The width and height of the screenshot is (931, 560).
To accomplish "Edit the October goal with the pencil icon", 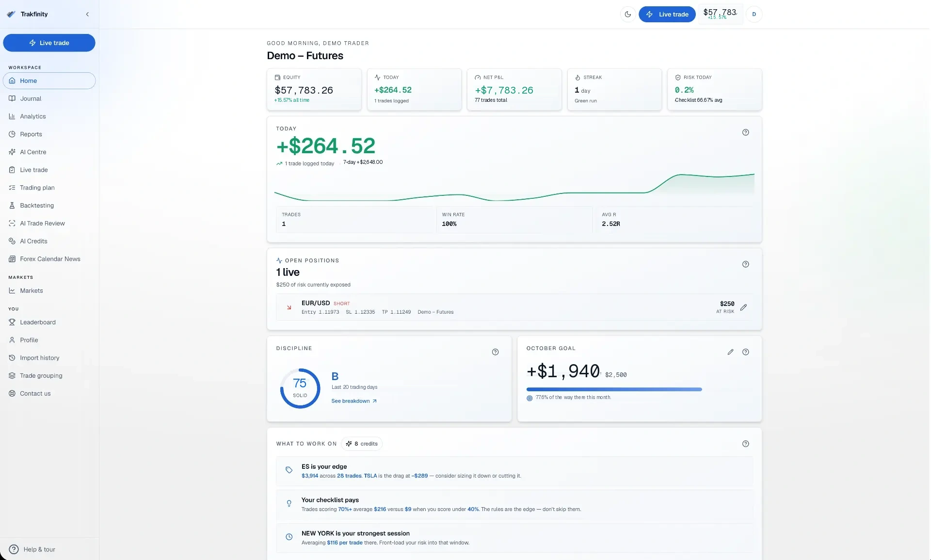I will (730, 352).
